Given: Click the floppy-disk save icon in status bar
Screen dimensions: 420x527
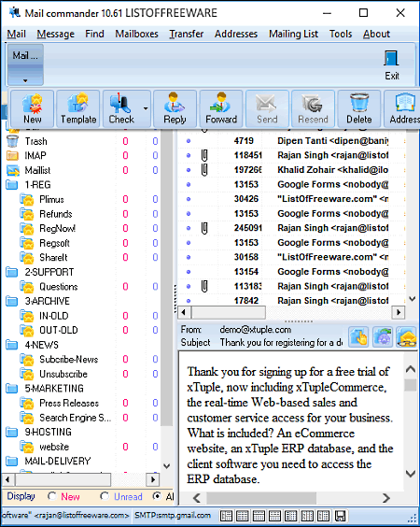Looking at the screenshot, I should click(340, 516).
